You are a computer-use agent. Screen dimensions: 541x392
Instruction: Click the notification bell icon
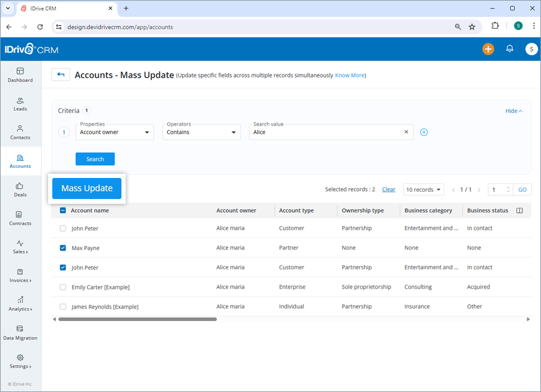coord(510,49)
